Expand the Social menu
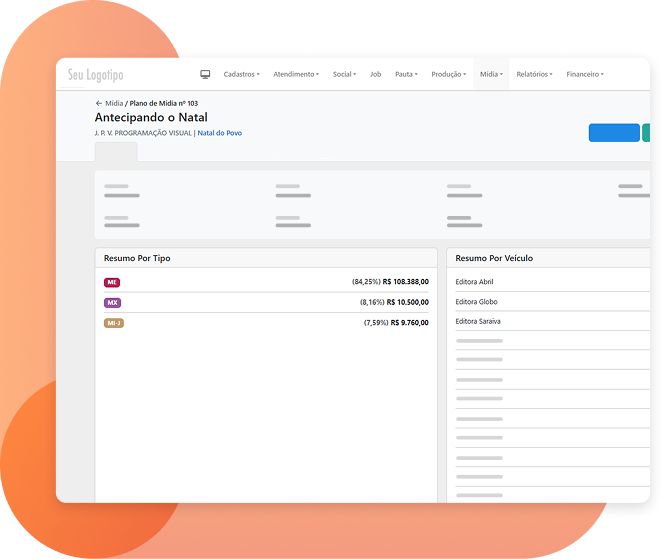The height and width of the screenshot is (559, 665). tap(344, 74)
